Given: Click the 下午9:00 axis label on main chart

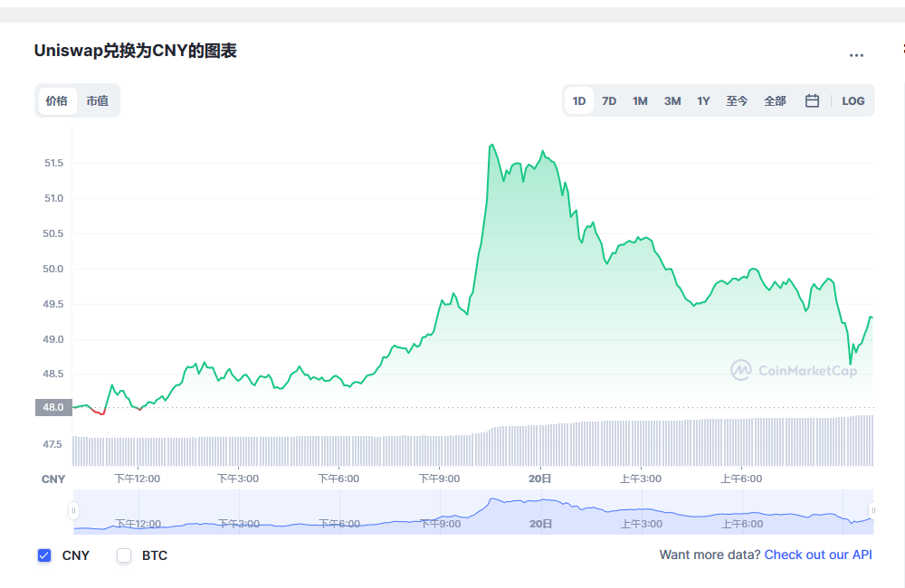Looking at the screenshot, I should (x=439, y=479).
